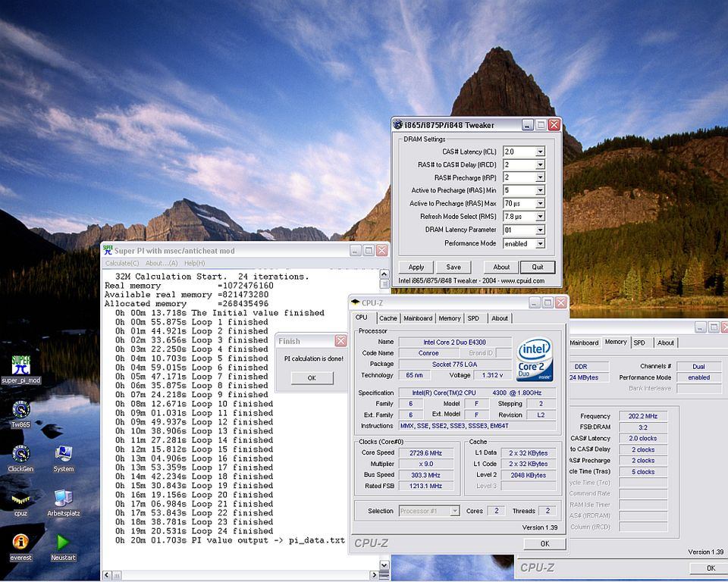Image resolution: width=728 pixels, height=582 pixels.
Task: Click the Core Speed 2729.6 MHz field
Action: [x=425, y=453]
